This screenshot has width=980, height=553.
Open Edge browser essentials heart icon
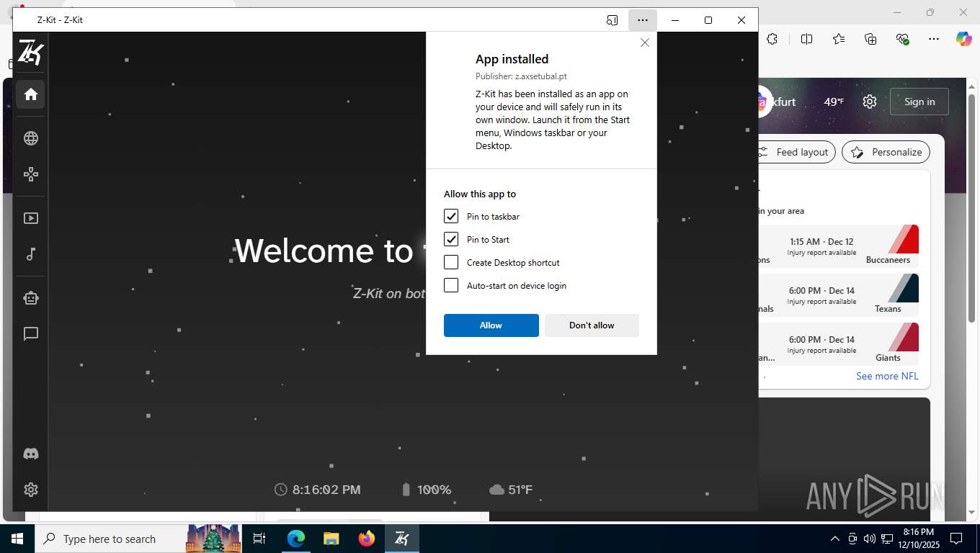click(x=903, y=39)
